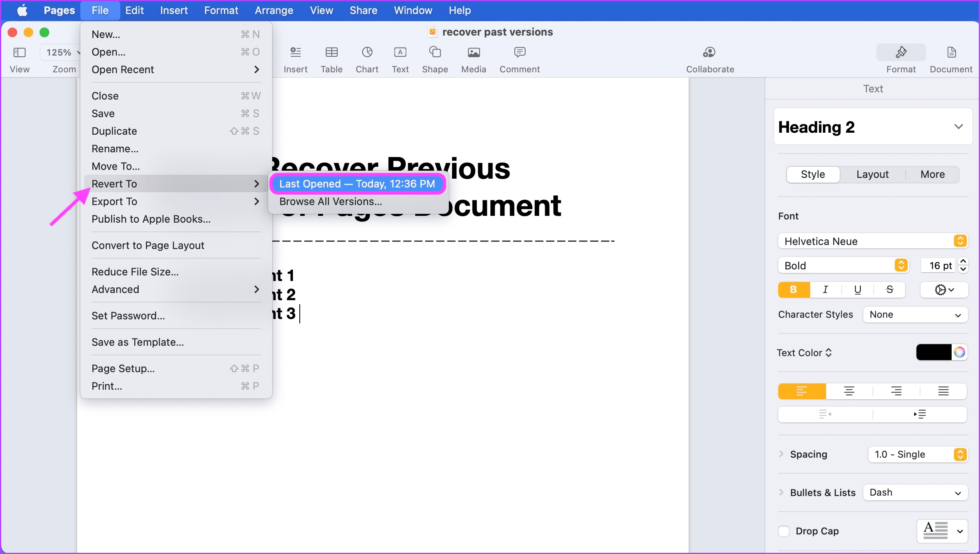980x554 pixels.
Task: Choose Print... from File menu
Action: click(176, 386)
